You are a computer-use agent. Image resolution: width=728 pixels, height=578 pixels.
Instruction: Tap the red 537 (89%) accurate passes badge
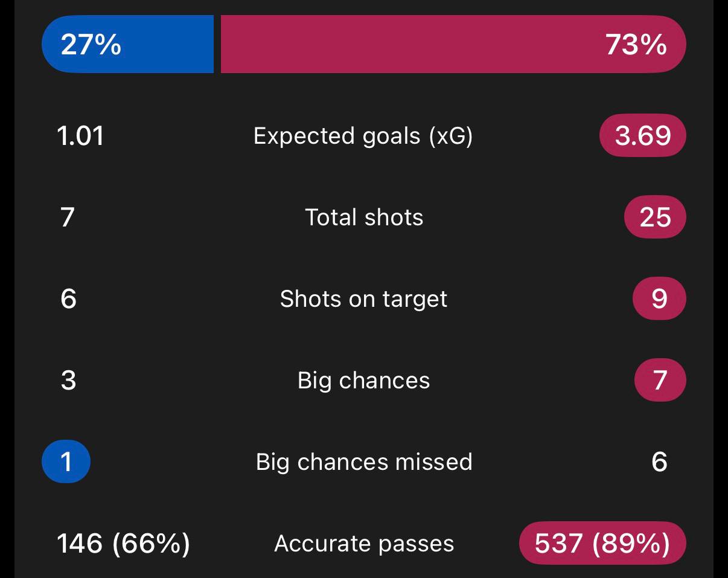[602, 543]
